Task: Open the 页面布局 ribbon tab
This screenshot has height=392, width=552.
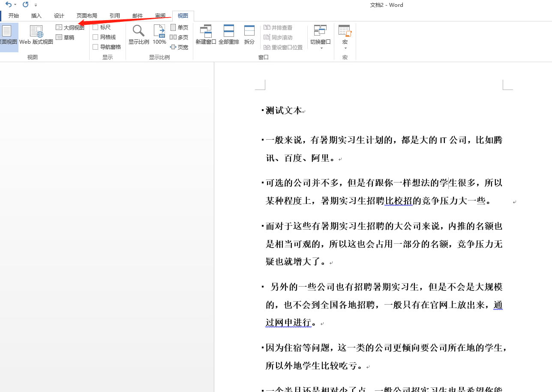Action: 87,15
